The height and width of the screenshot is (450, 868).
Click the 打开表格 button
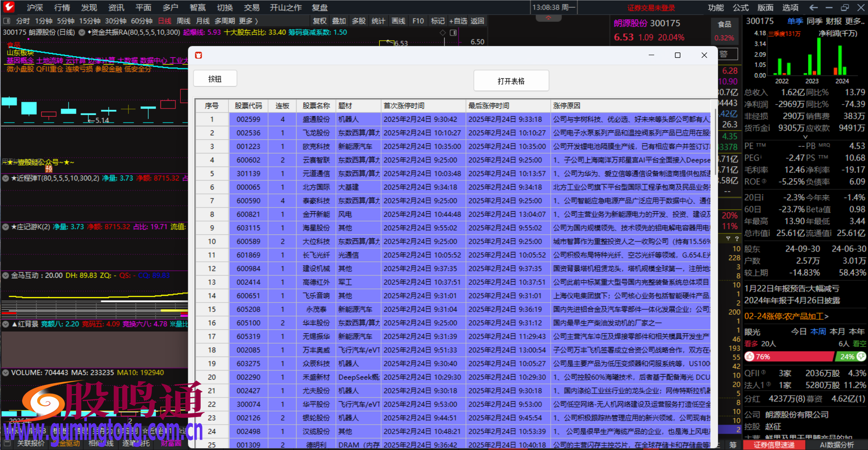coord(511,81)
